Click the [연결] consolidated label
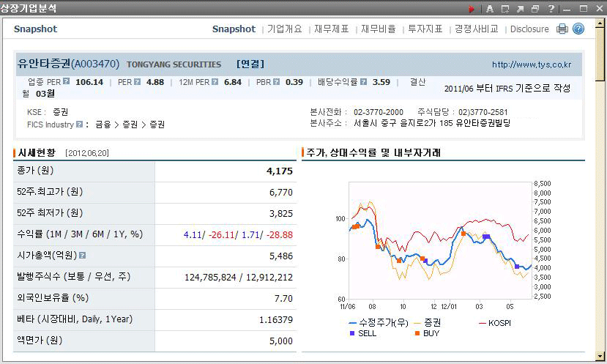The image size is (607, 364). pos(250,64)
